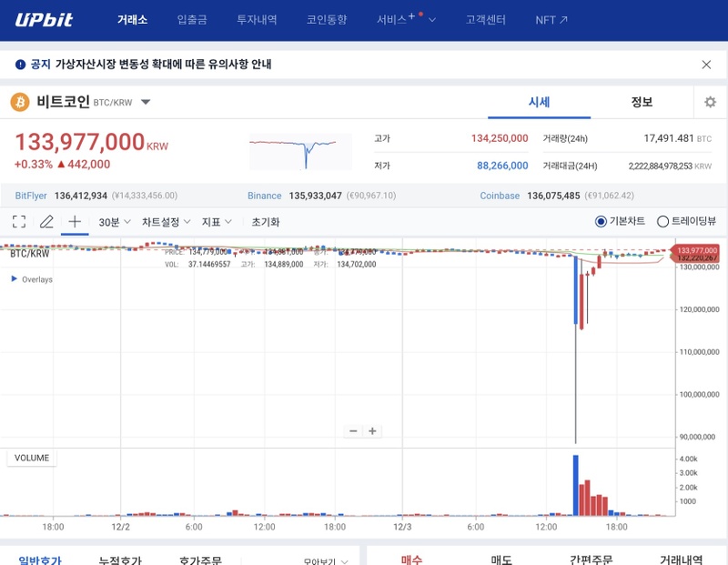Select the drawing pencil tool
The height and width of the screenshot is (565, 728).
point(46,221)
